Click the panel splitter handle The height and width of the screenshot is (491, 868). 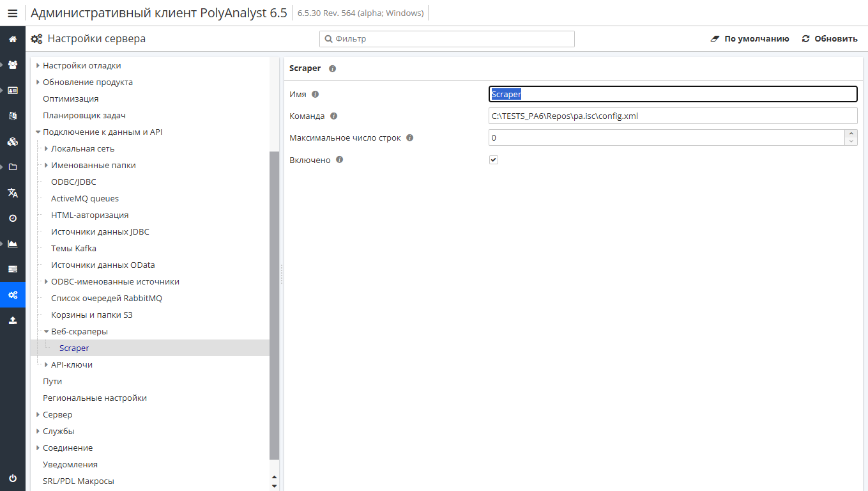click(x=282, y=274)
